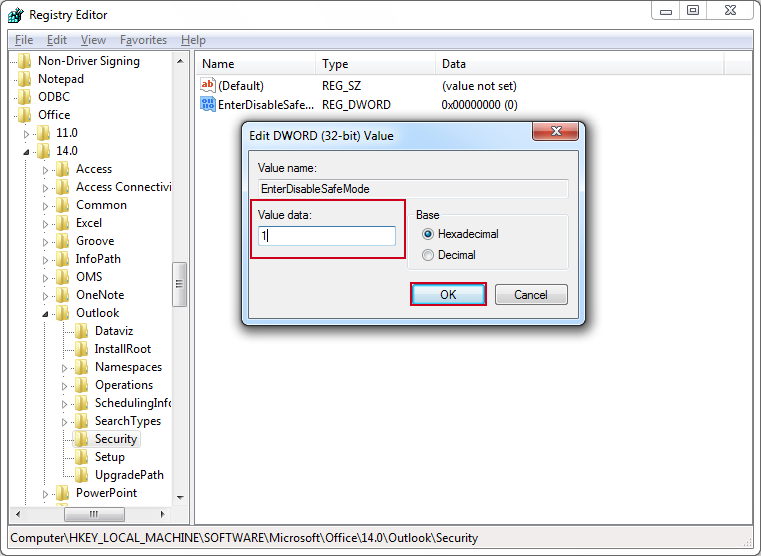Click the PowerPoint folder icon
Screen dimensions: 761x556
63,492
